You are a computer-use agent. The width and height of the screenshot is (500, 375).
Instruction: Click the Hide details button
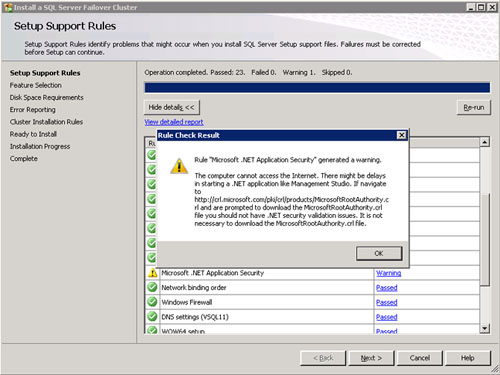pos(172,107)
